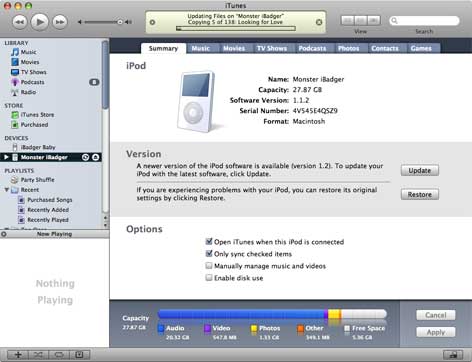Open the Purchased Songs playlist
Screen dimensions: 472x362
pos(50,200)
